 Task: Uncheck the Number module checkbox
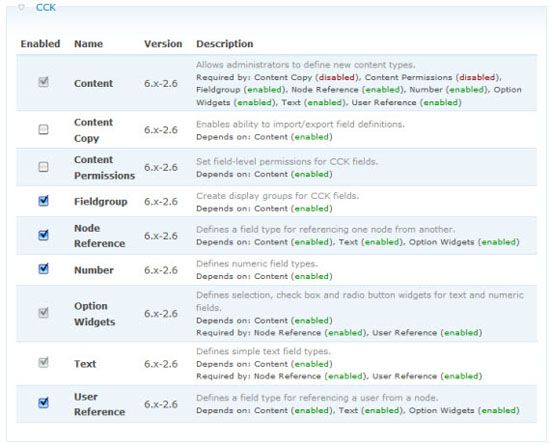click(x=43, y=269)
